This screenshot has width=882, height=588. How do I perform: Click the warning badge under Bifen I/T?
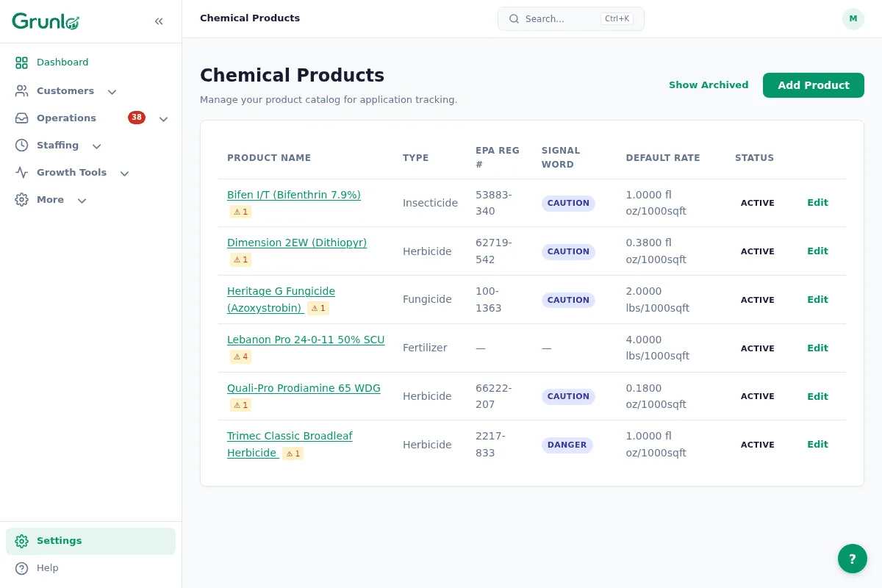click(241, 212)
